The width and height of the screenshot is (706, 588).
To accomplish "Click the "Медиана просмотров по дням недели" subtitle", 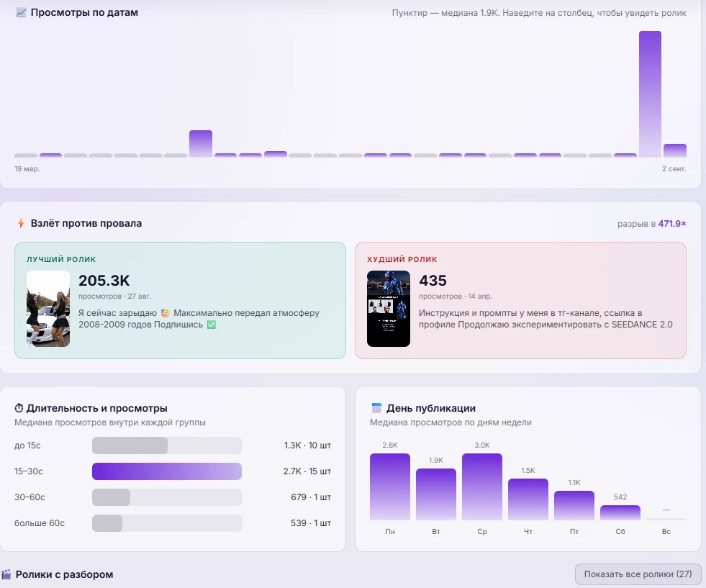I will coord(451,422).
